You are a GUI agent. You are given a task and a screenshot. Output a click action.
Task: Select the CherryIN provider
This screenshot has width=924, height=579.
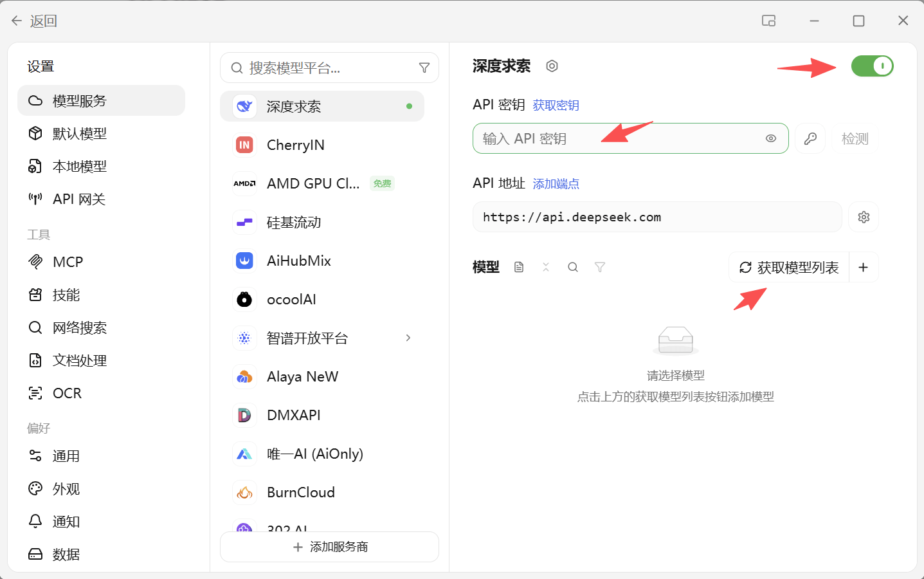[322, 145]
